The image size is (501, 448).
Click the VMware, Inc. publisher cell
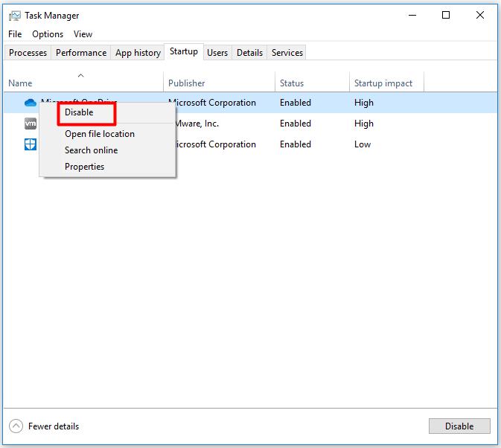coord(197,124)
